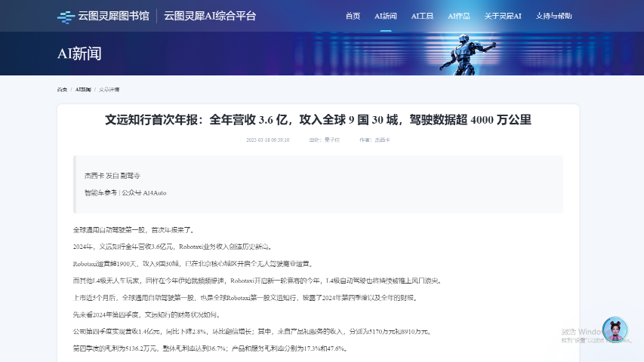The height and width of the screenshot is (362, 644).
Task: Open the AI assistant avatar chat bubble
Action: pyautogui.click(x=615, y=329)
